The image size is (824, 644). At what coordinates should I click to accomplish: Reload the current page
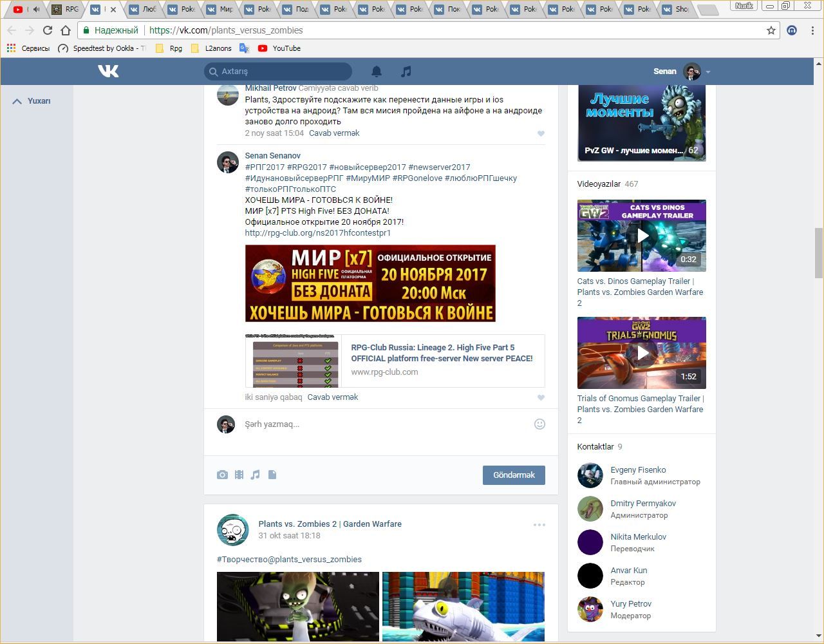coord(47,30)
